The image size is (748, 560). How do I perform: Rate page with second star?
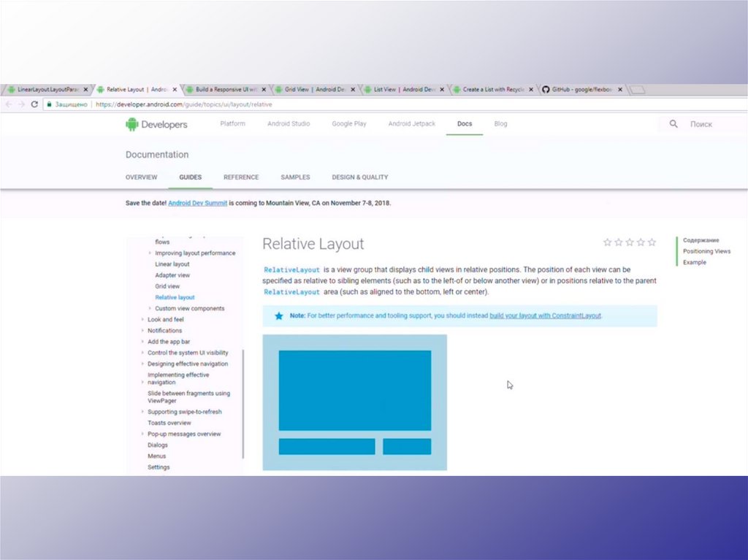[618, 242]
